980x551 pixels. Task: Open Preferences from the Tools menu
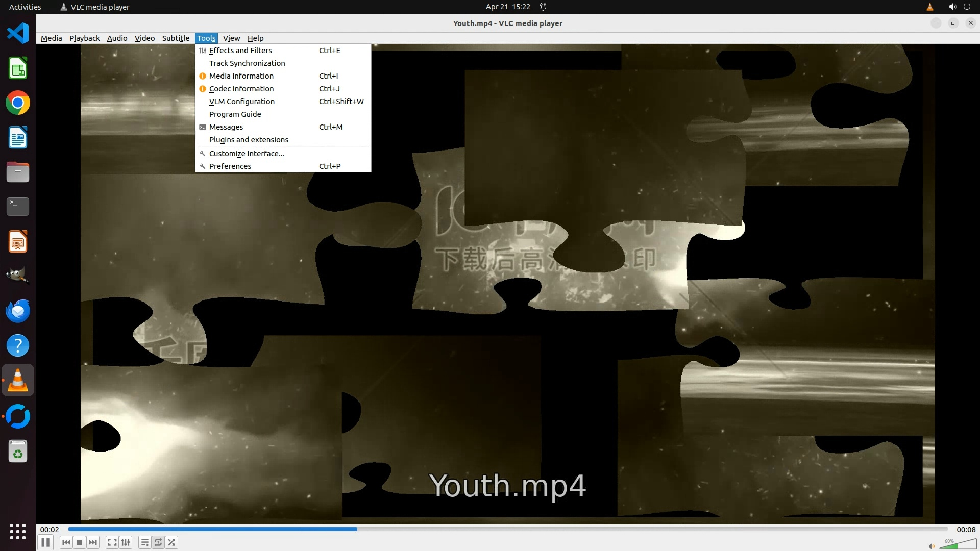[x=230, y=166]
